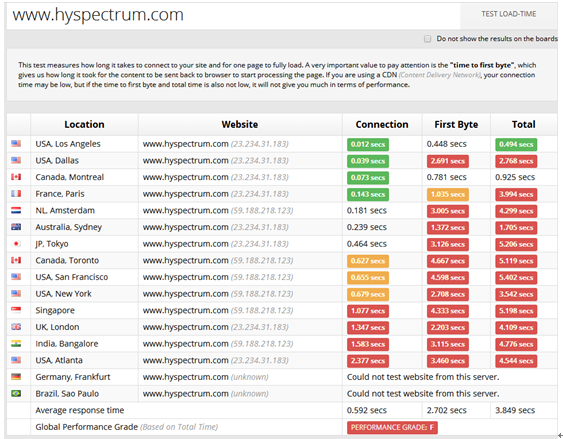Click the red 5.206 secs Tokyo total badge
This screenshot has height=439, width=563.
click(x=516, y=244)
